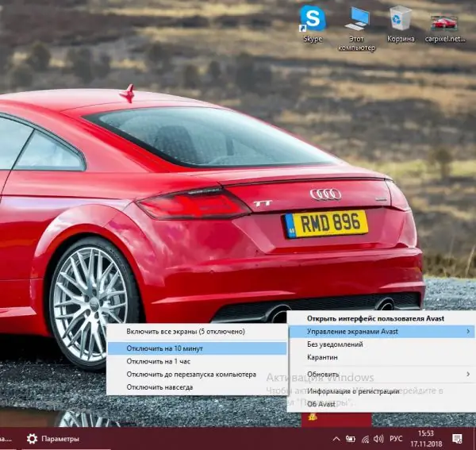Screen dimensions: 476x450
Task: Expand the arrow beside Обновить
Action: (x=468, y=374)
